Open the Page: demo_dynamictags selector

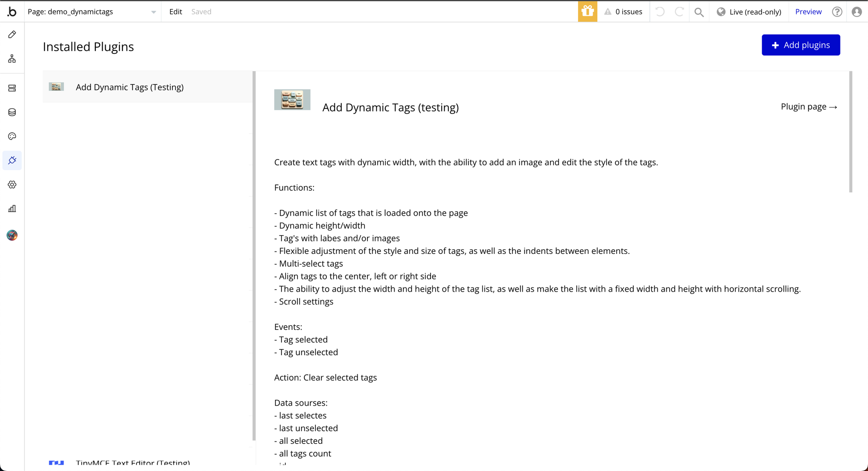[92, 11]
